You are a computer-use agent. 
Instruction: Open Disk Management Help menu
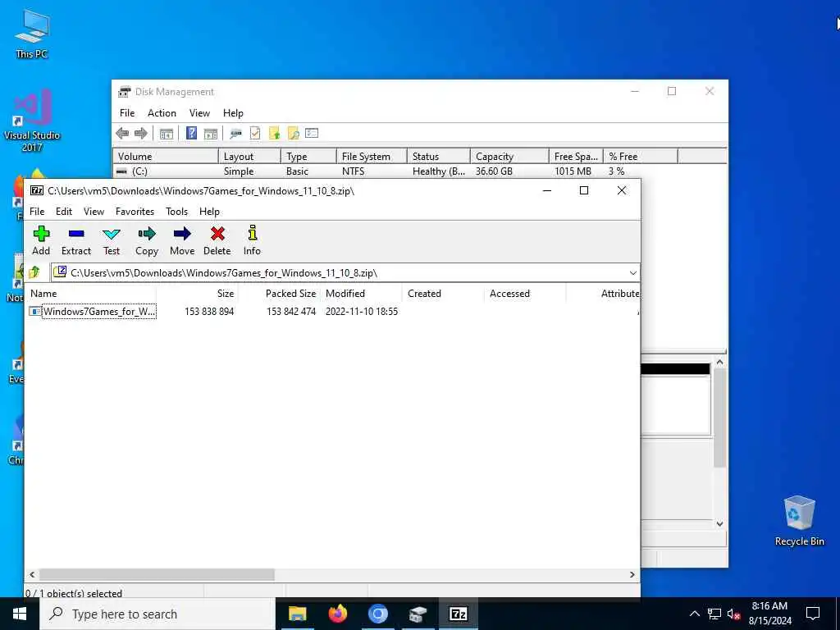tap(233, 113)
